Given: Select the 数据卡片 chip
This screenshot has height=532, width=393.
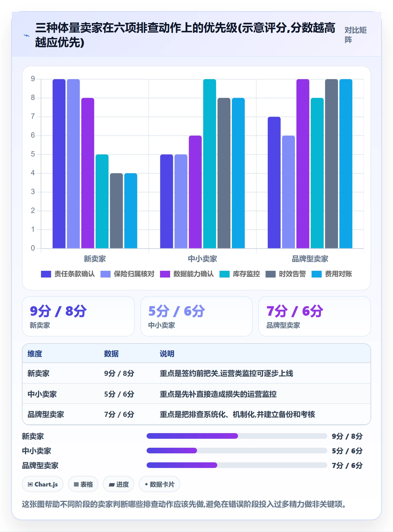Looking at the screenshot, I should (x=159, y=484).
